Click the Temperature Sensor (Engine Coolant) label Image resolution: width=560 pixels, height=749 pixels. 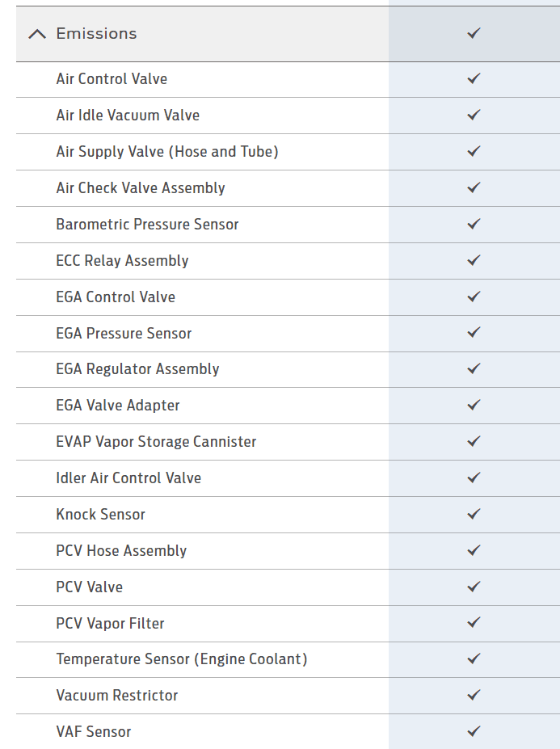182,659
